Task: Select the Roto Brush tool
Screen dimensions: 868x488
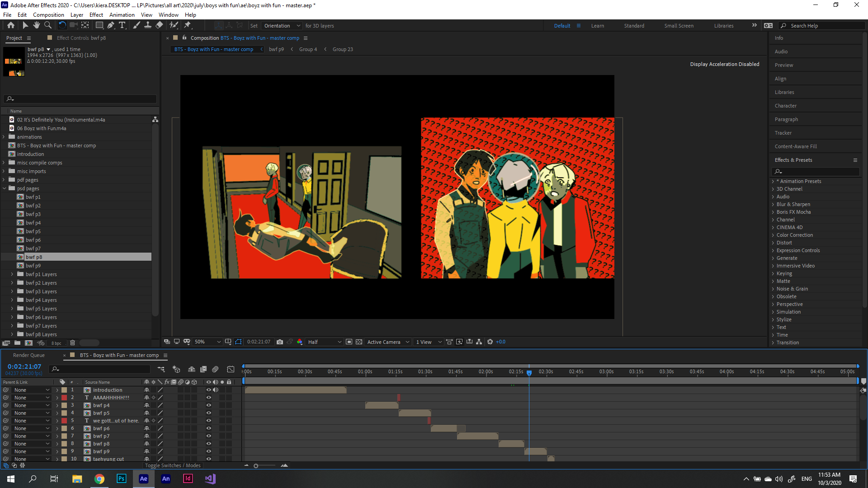Action: (x=174, y=26)
